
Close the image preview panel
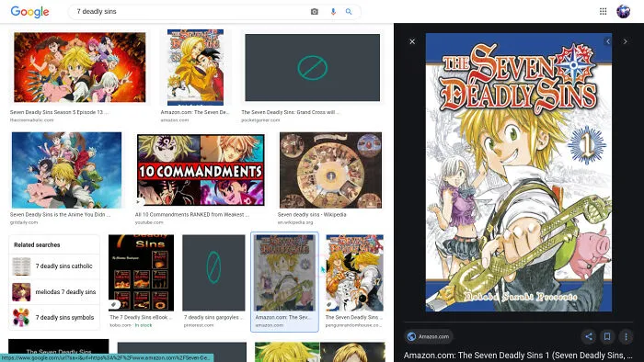(x=412, y=41)
